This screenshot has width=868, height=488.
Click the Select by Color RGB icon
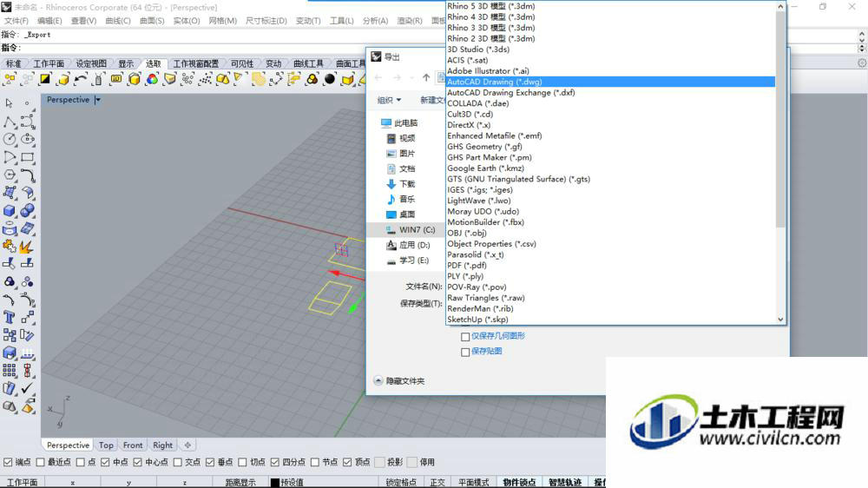pyautogui.click(x=152, y=79)
